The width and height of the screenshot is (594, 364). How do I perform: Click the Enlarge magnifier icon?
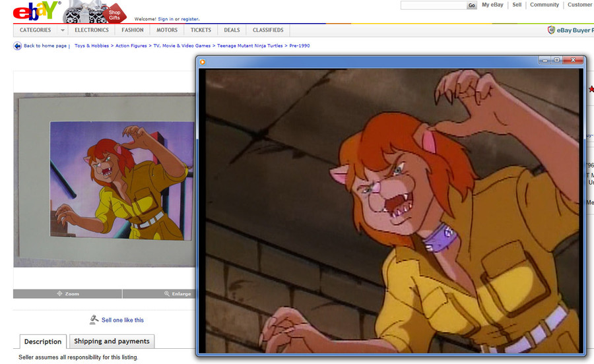coord(167,293)
